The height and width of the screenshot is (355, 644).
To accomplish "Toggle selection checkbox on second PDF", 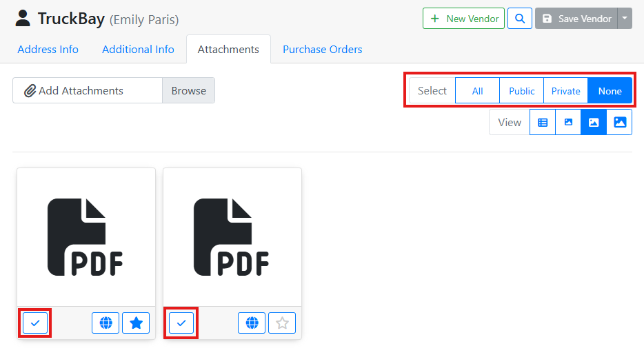I will 181,323.
